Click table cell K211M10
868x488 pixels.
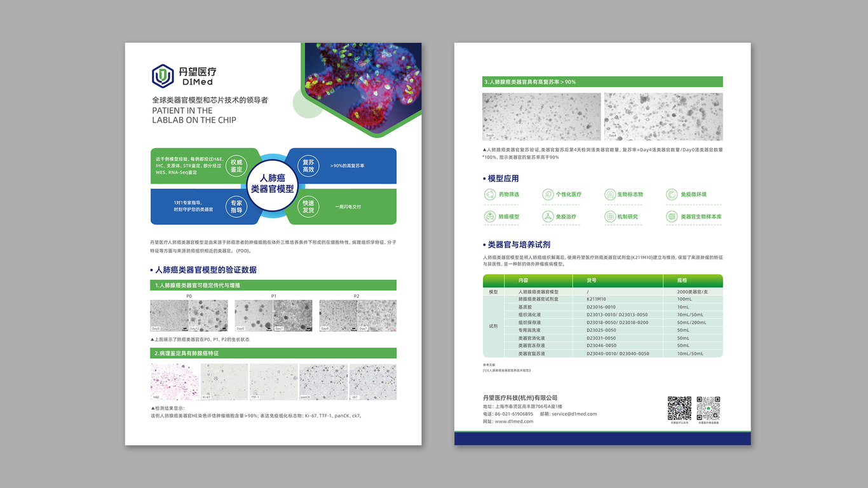596,299
